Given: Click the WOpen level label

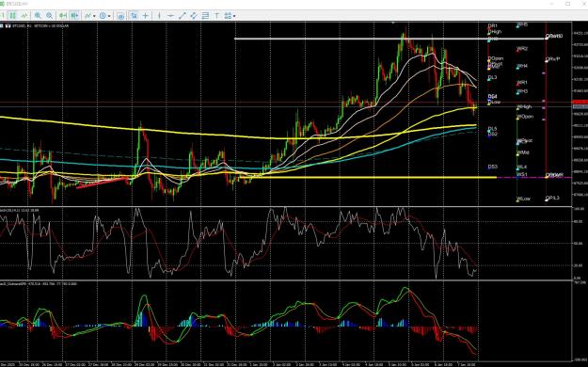Looking at the screenshot, I should coord(525,117).
